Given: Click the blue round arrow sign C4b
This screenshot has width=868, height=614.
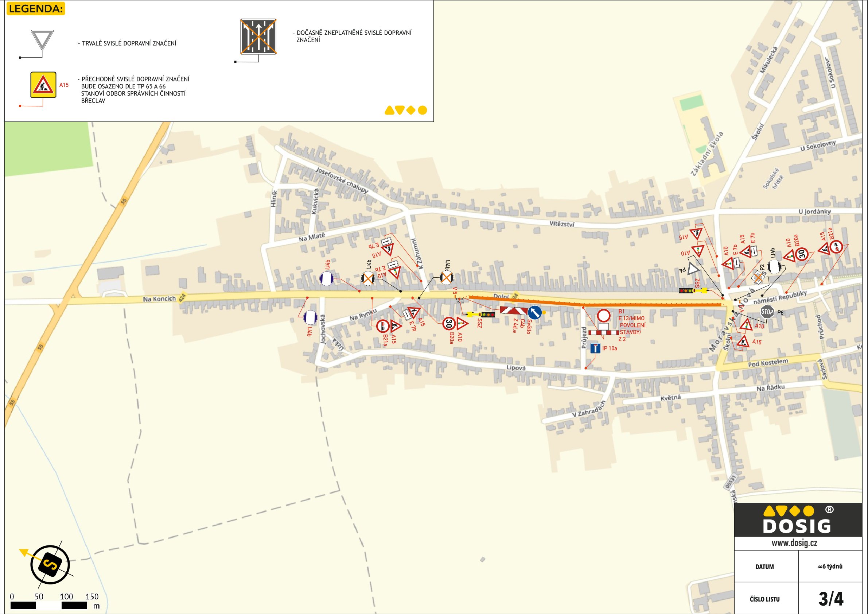Looking at the screenshot, I should (x=534, y=313).
